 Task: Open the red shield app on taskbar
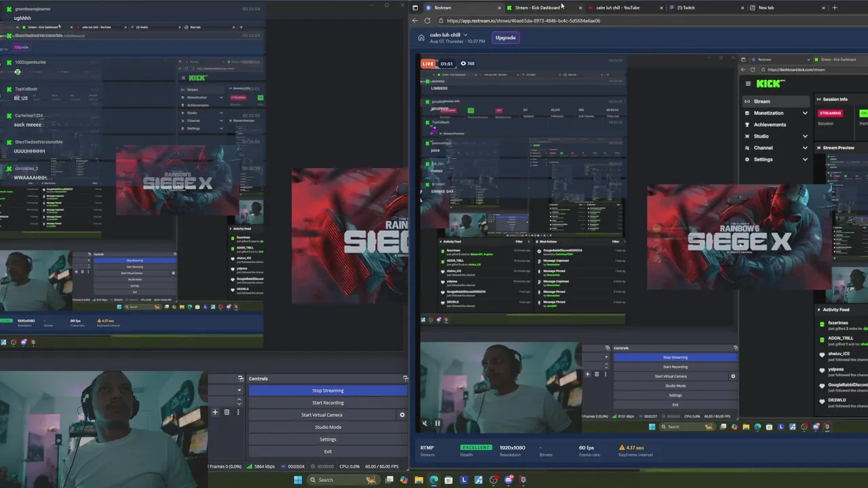(523, 480)
